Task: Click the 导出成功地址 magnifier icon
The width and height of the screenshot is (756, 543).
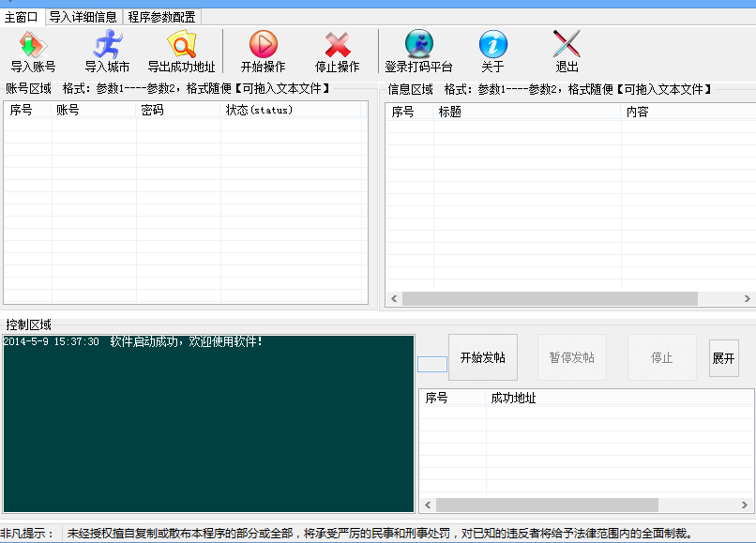Action: pos(181,44)
